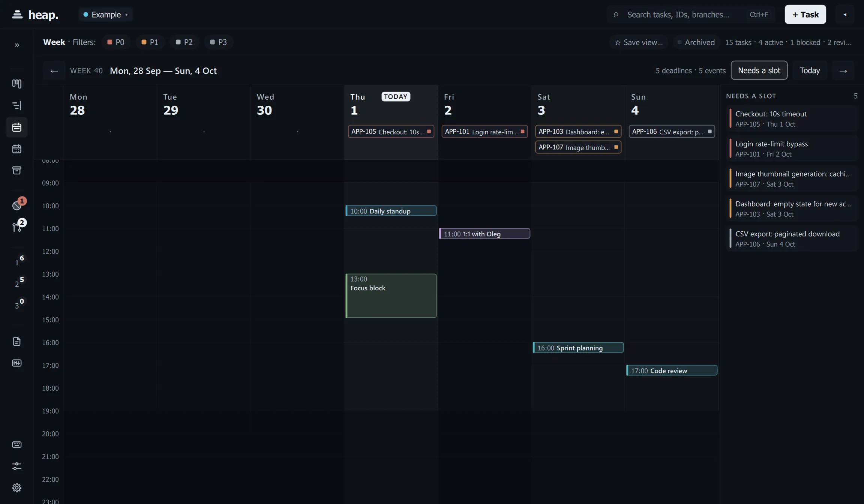The width and height of the screenshot is (864, 504).
Task: Click the Week view label
Action: coord(54,42)
